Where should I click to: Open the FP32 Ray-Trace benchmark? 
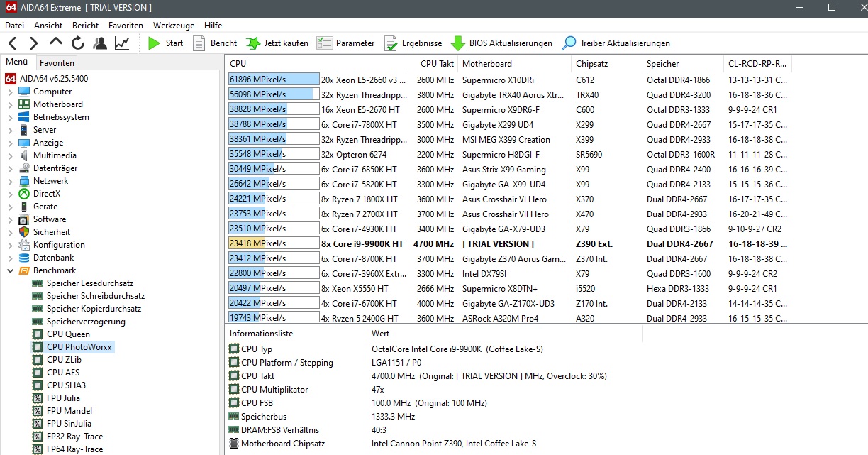pos(74,437)
